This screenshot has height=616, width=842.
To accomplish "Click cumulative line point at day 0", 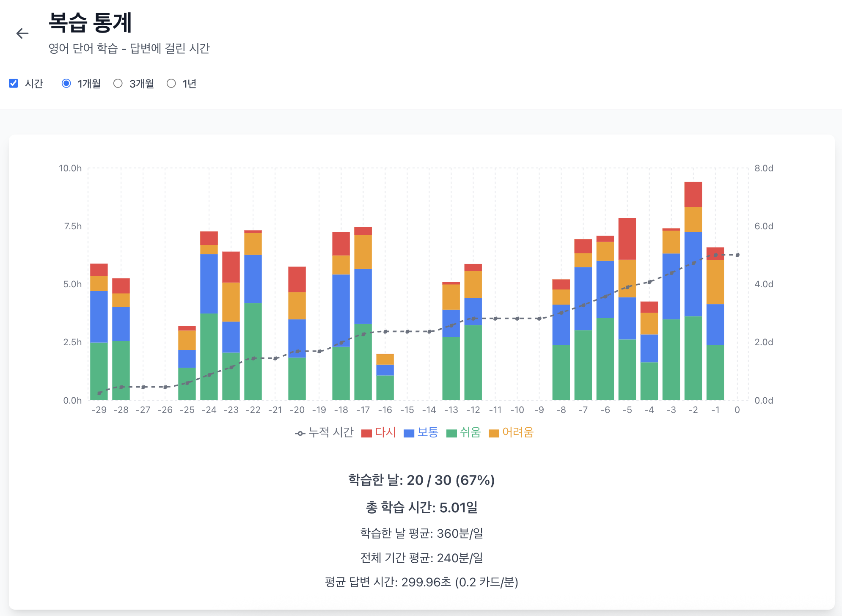I will pos(737,255).
